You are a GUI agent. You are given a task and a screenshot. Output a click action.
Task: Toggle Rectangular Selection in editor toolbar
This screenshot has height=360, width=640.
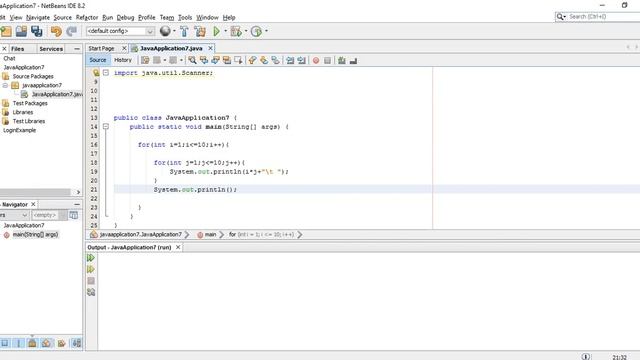(238, 60)
